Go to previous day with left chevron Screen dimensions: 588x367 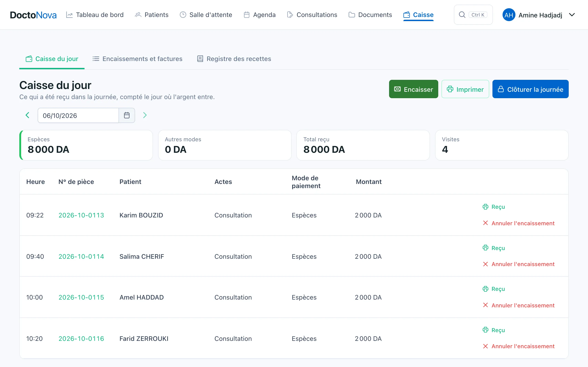pos(28,115)
